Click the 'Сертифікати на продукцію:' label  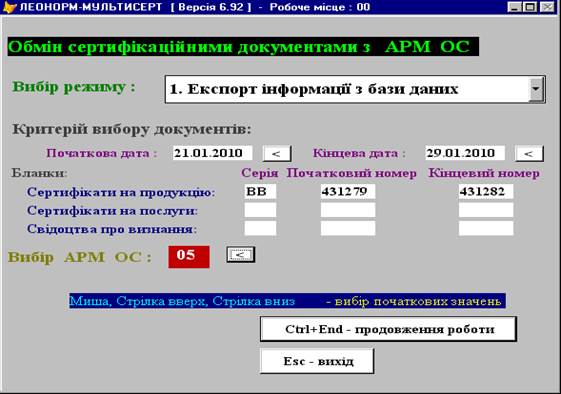tap(121, 193)
